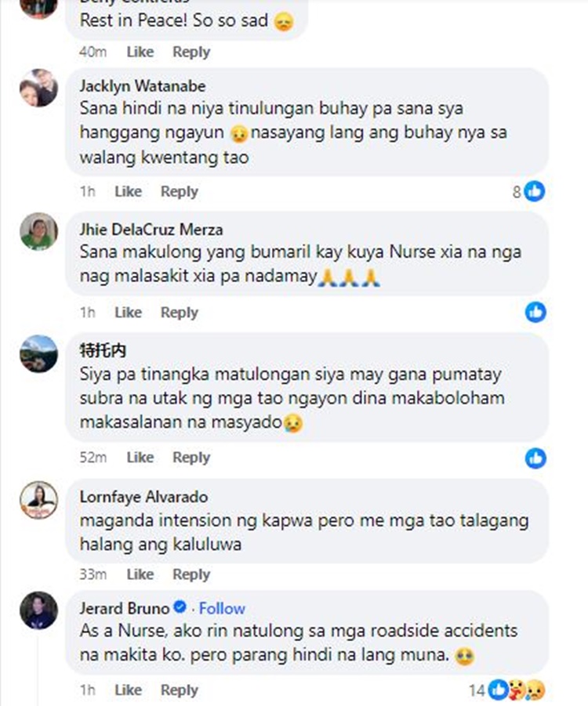Click the 8 reactions count
Screen dimensions: 588x706
[x=517, y=192]
